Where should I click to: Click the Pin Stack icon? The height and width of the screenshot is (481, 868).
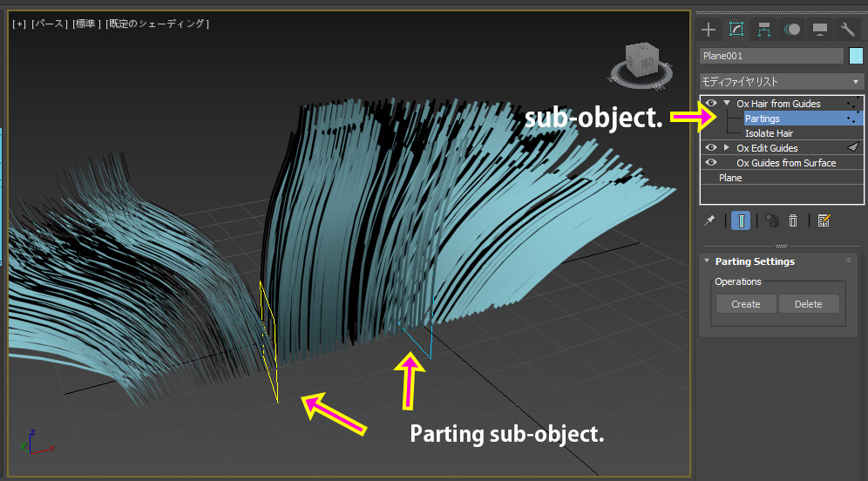(x=709, y=220)
